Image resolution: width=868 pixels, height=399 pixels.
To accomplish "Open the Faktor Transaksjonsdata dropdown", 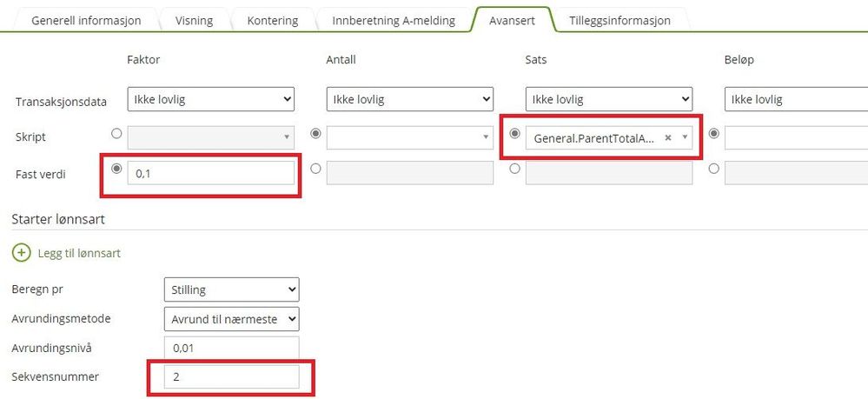I will tap(211, 99).
